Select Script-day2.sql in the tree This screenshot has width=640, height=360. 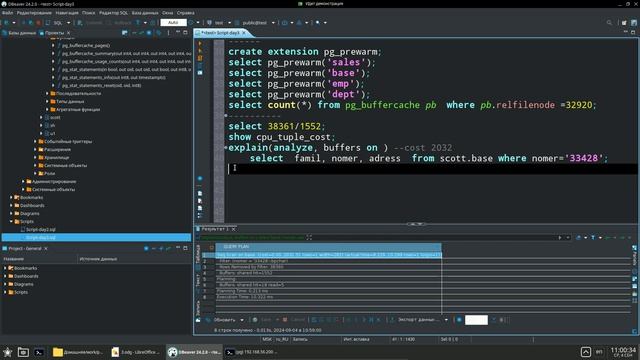coord(40,229)
